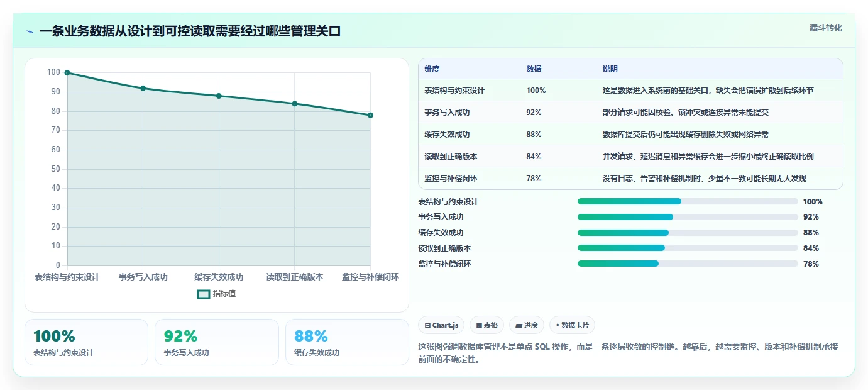Click the 78% value in table
Image resolution: width=868 pixels, height=390 pixels.
coord(534,179)
